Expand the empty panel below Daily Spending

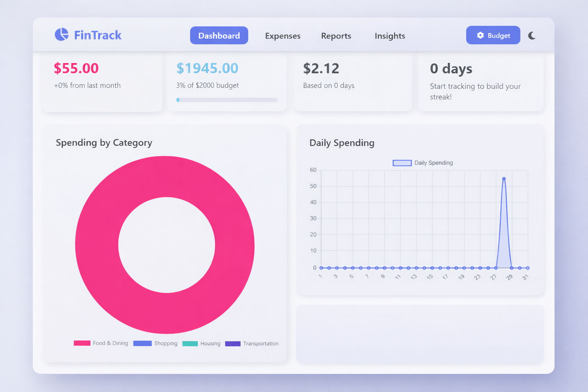[x=420, y=334]
